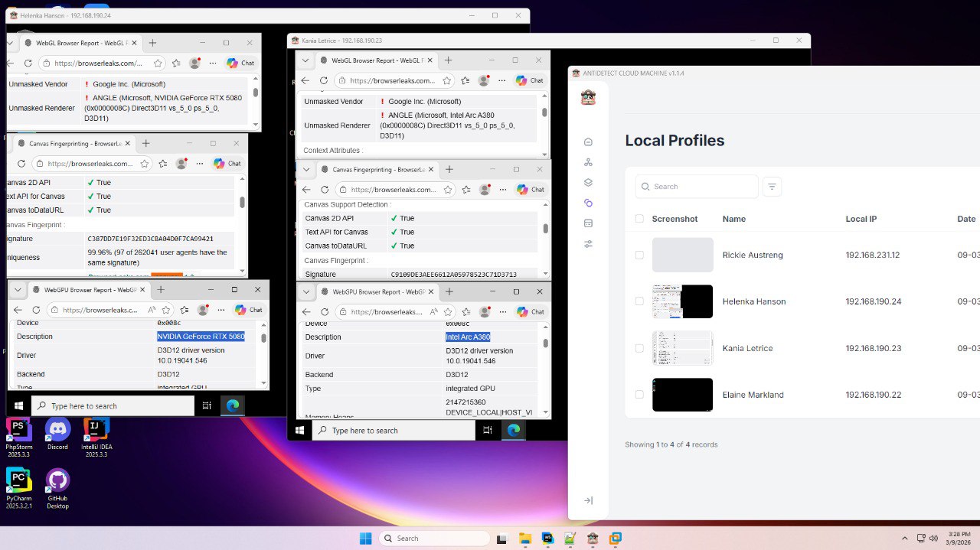Open Chat button in Helenka WebGPU browser
The image size is (980, 550).
tap(248, 310)
